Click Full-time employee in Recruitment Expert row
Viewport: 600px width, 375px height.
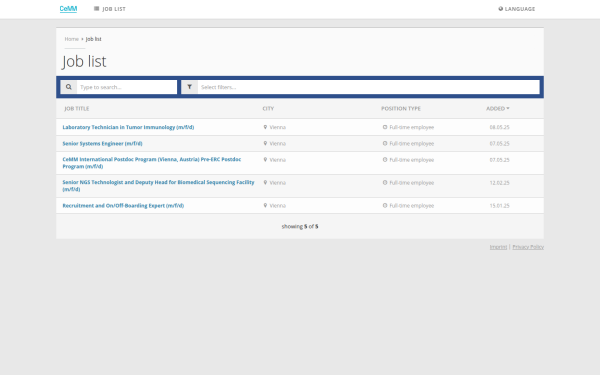pos(411,206)
